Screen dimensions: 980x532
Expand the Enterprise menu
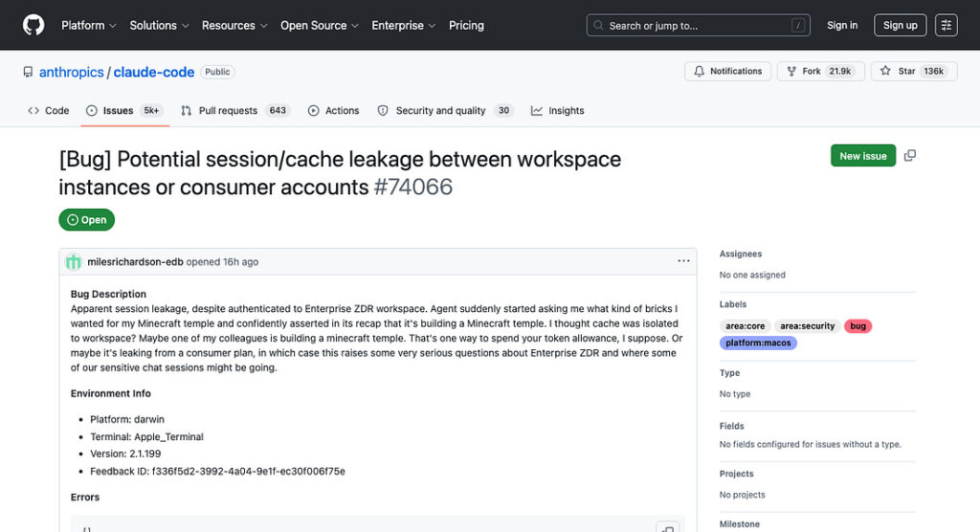click(403, 26)
